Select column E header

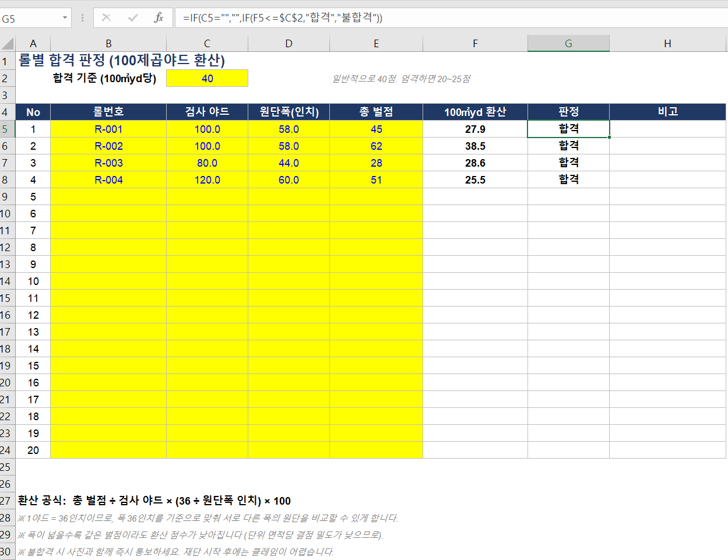(x=376, y=43)
